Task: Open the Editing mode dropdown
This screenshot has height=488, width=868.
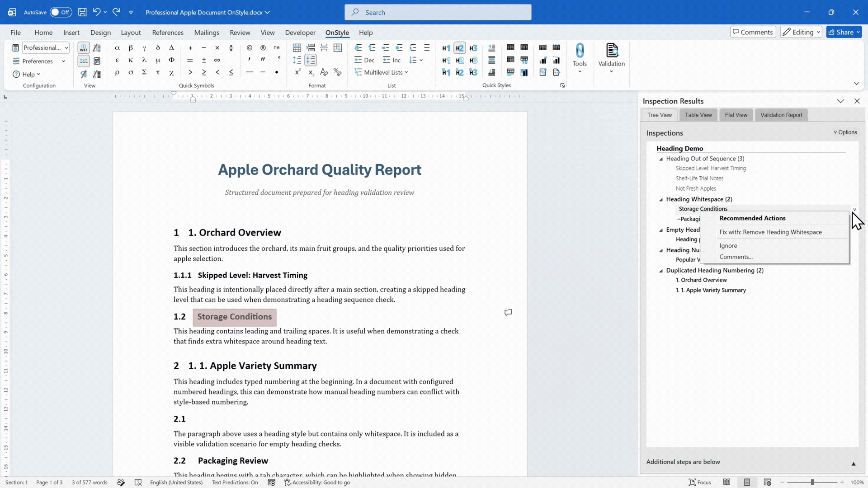Action: click(x=801, y=32)
